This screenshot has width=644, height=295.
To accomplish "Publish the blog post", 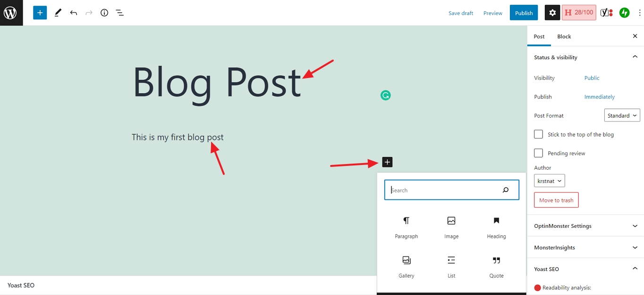I will (524, 13).
